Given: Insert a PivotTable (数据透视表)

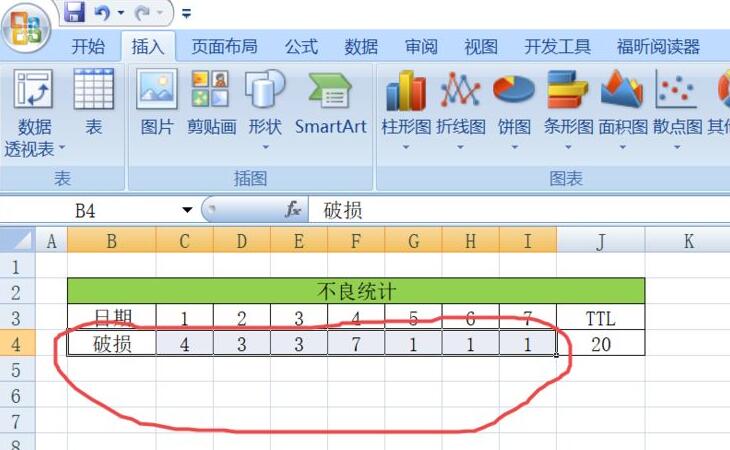Looking at the screenshot, I should [34, 114].
